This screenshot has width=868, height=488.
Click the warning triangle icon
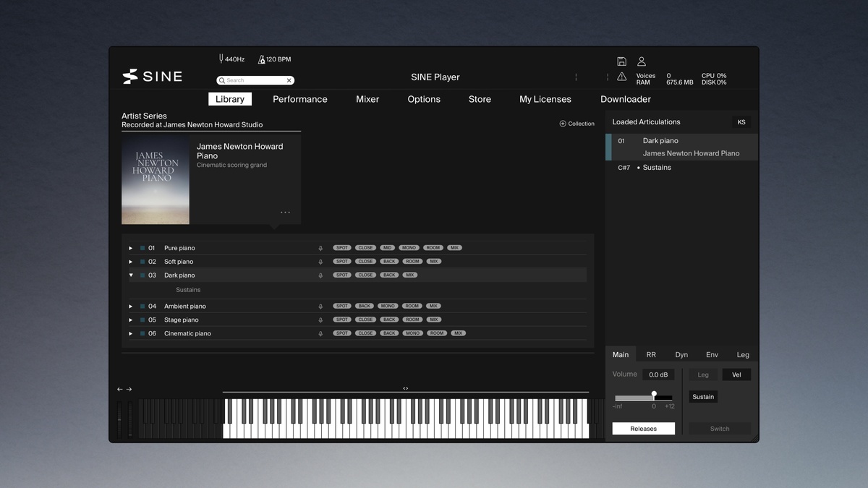(621, 77)
